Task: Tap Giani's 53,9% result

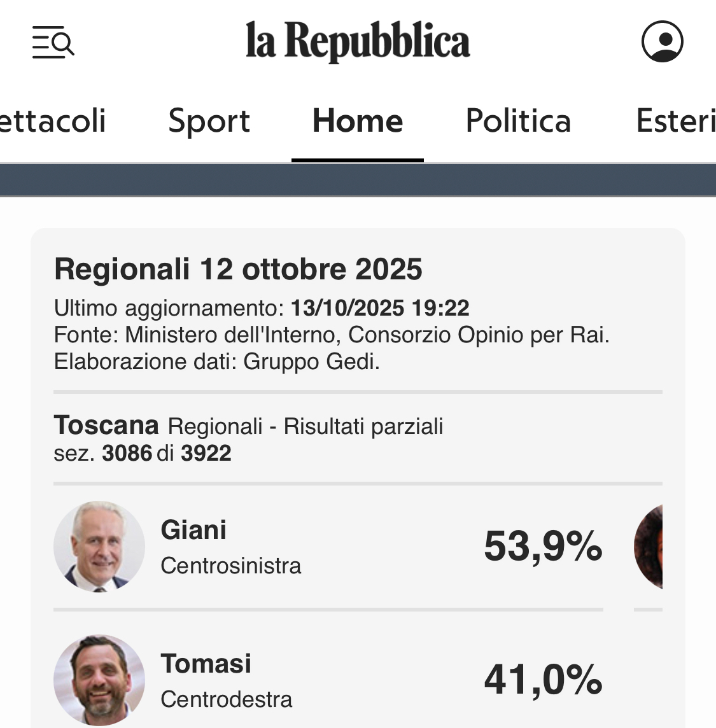Action: coord(543,547)
